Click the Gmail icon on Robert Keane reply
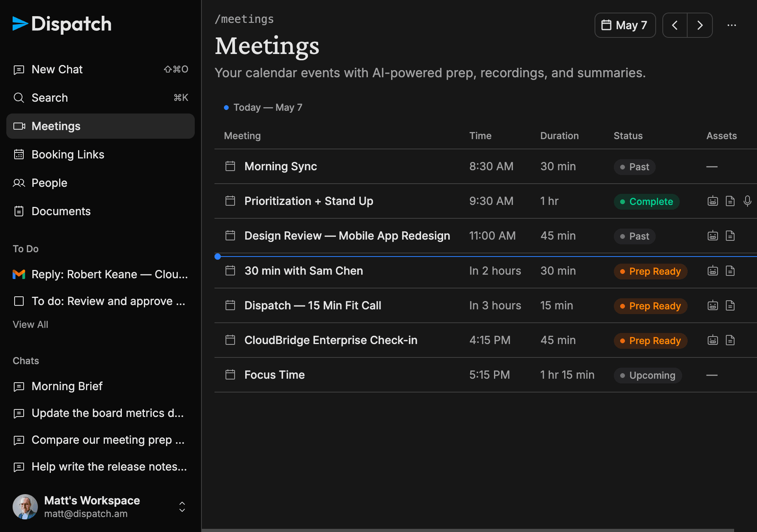Viewport: 757px width, 532px height. pos(19,274)
